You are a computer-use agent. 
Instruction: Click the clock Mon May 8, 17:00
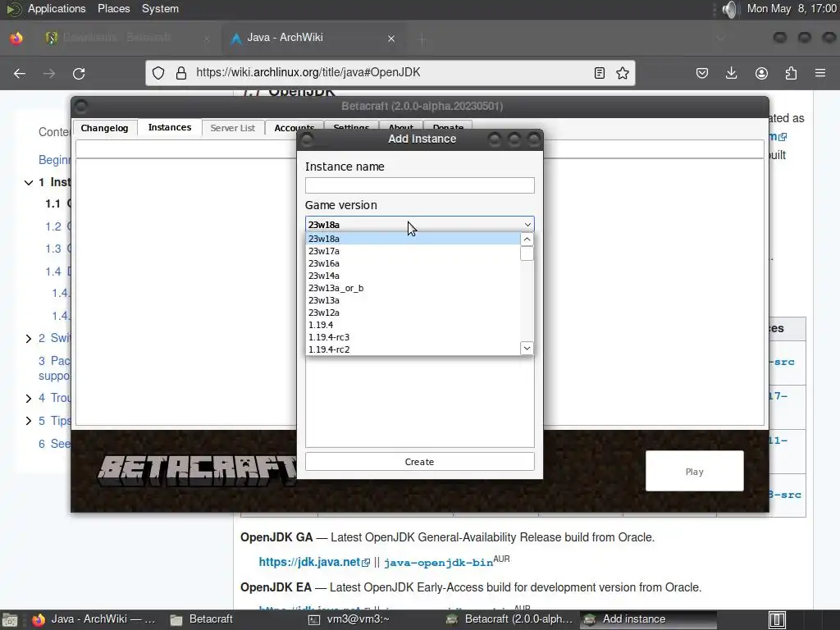click(792, 8)
